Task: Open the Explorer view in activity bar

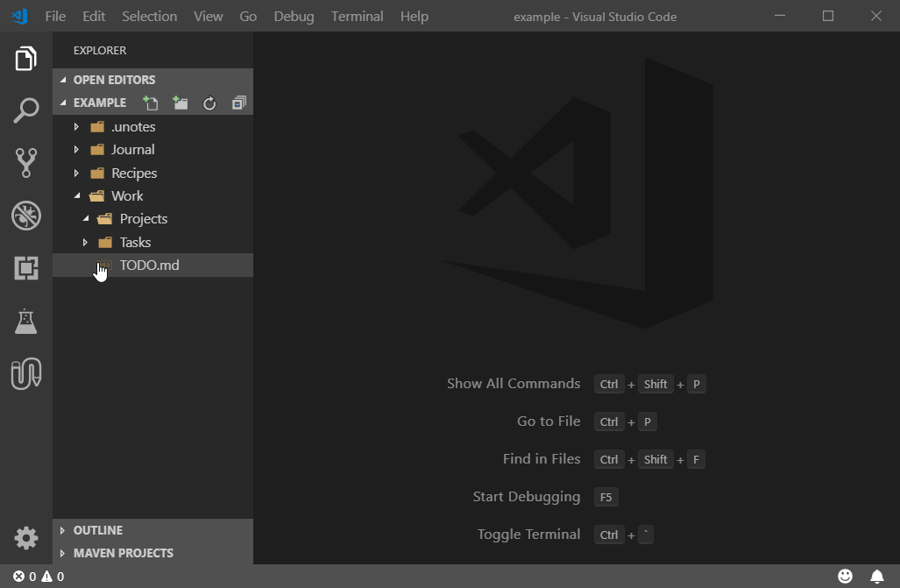Action: [25, 59]
